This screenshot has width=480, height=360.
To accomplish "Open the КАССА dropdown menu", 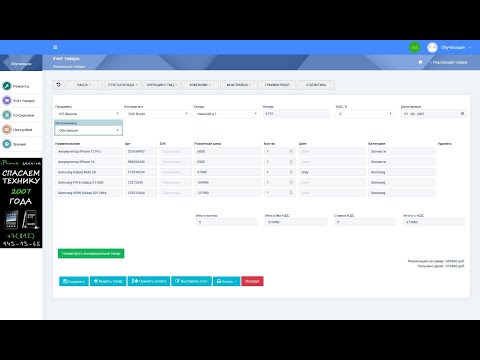I will coord(84,85).
